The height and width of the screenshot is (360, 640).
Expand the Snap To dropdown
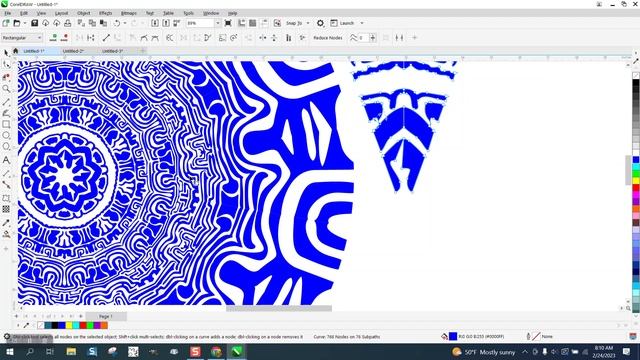pyautogui.click(x=308, y=23)
